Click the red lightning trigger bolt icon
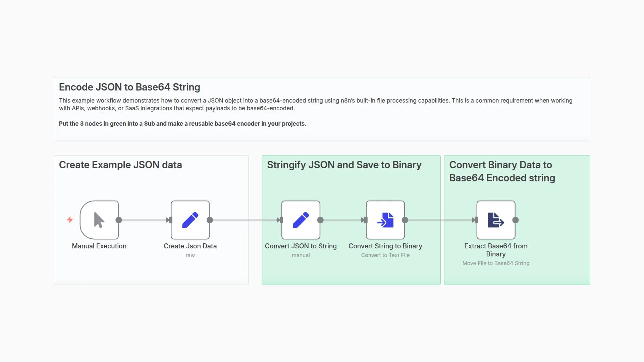The height and width of the screenshot is (362, 644). tap(70, 220)
